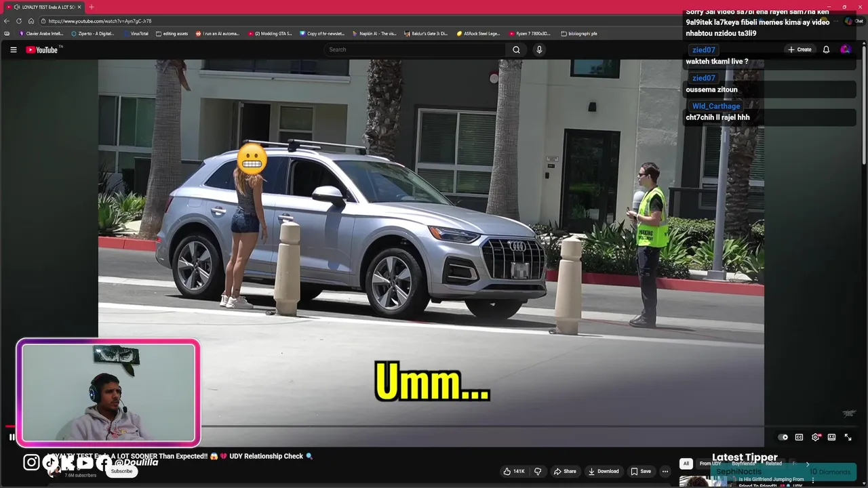Subscribe to the channel
The width and height of the screenshot is (868, 488).
(122, 471)
